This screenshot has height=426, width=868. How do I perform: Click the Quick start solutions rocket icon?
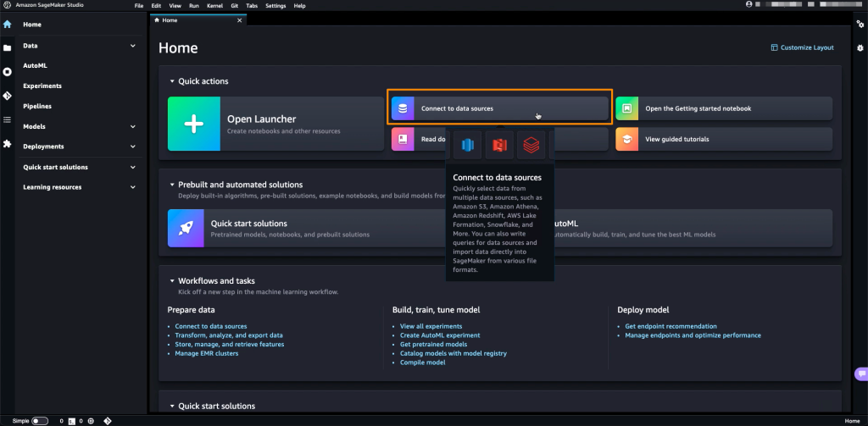tap(186, 228)
